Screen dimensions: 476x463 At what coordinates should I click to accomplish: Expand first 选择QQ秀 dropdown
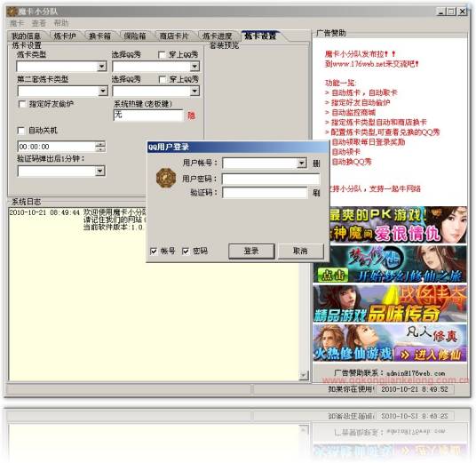pyautogui.click(x=194, y=67)
